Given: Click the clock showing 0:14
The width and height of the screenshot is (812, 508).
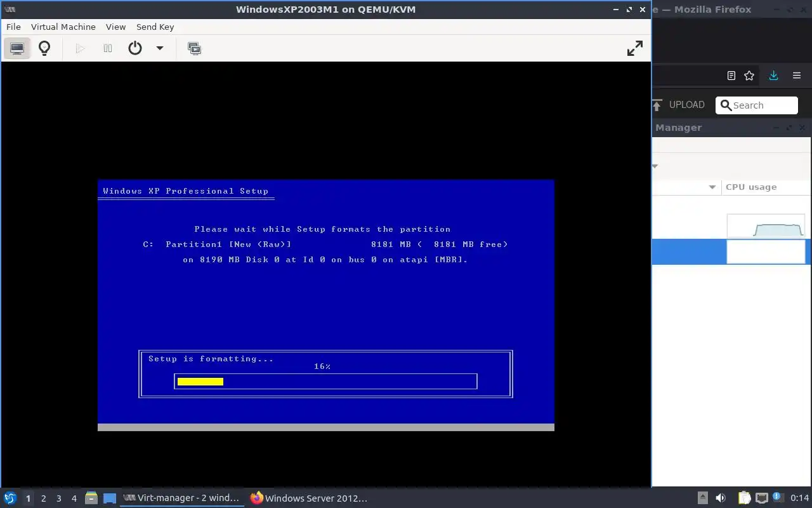Looking at the screenshot, I should (x=799, y=498).
